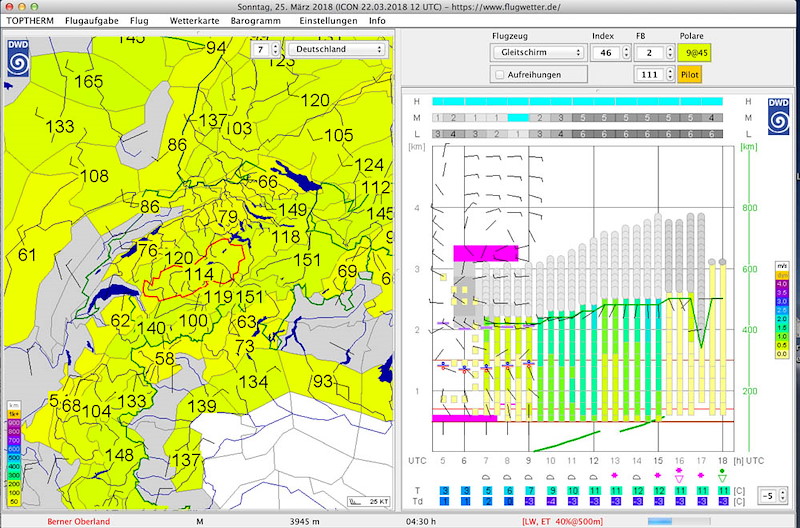Click the cumulus cloud symbol at 7 UTC
800x528 pixels.
click(x=486, y=477)
